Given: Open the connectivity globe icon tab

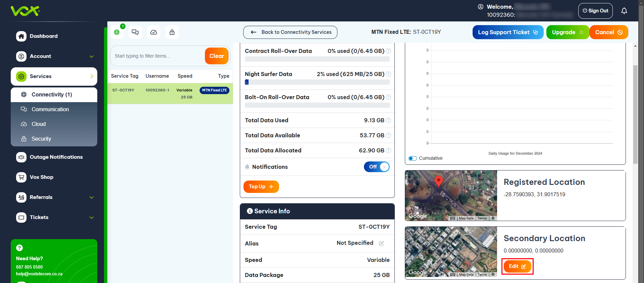Looking at the screenshot, I should [117, 32].
